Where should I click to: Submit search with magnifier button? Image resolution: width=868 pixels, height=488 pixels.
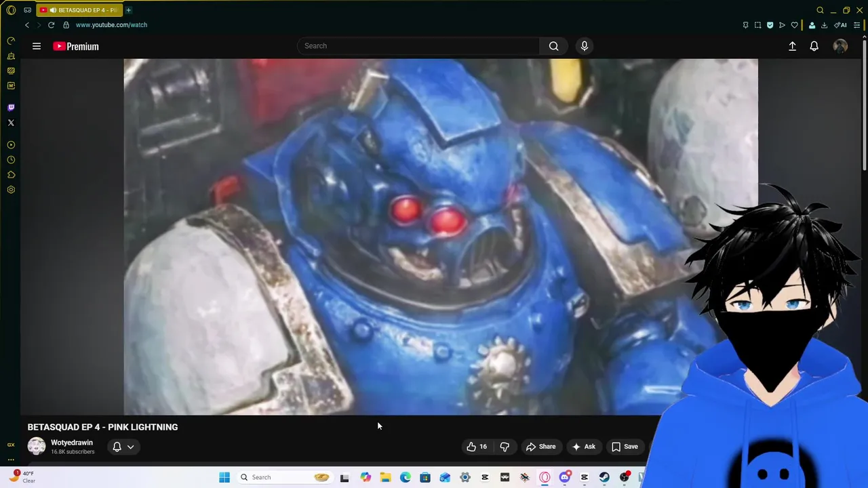click(554, 46)
